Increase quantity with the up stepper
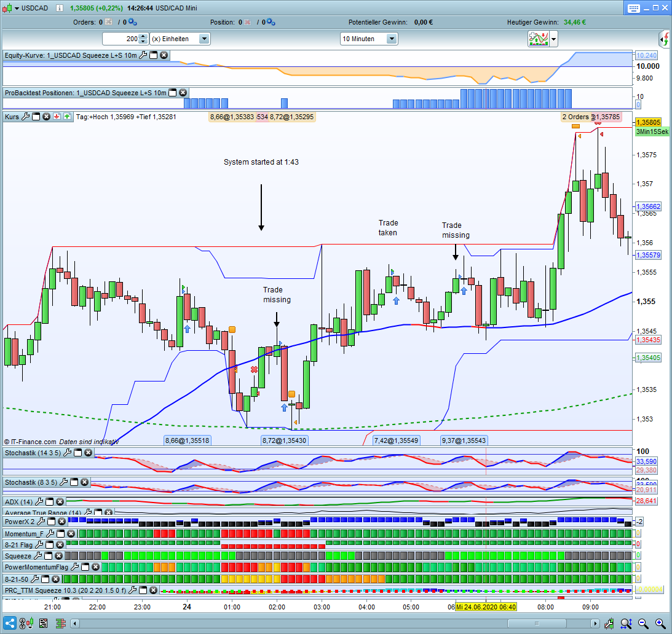 (x=144, y=36)
